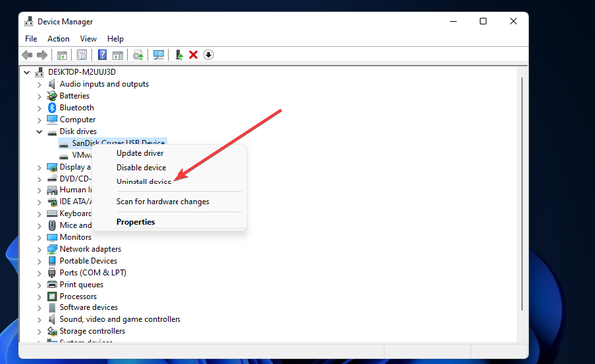The height and width of the screenshot is (364, 595).
Task: Click the Disable device down-arrow icon
Action: click(x=208, y=55)
